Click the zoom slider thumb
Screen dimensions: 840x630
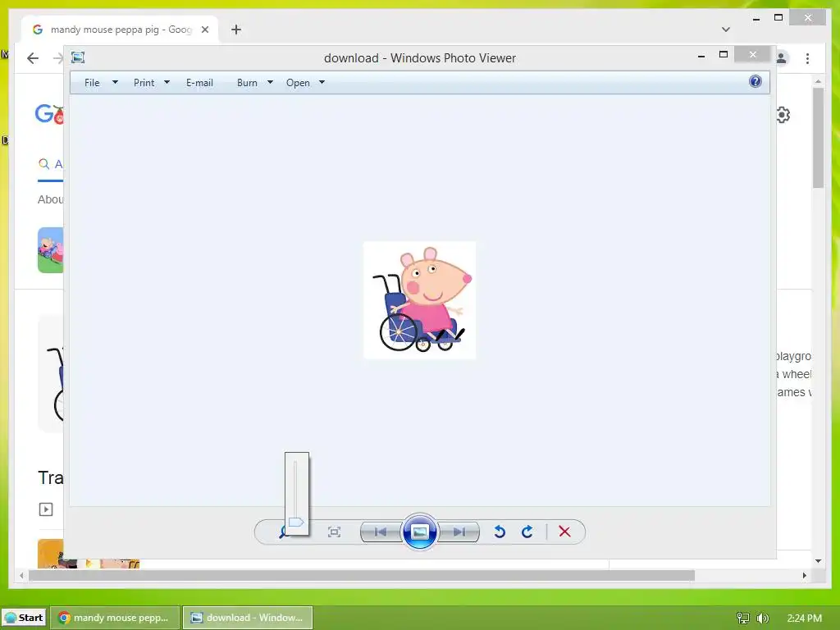pyautogui.click(x=295, y=522)
